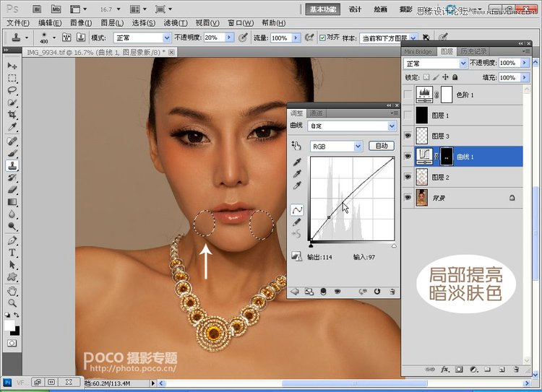542x392 pixels.
Task: Open the layer Fill arrow
Action: pyautogui.click(x=525, y=77)
